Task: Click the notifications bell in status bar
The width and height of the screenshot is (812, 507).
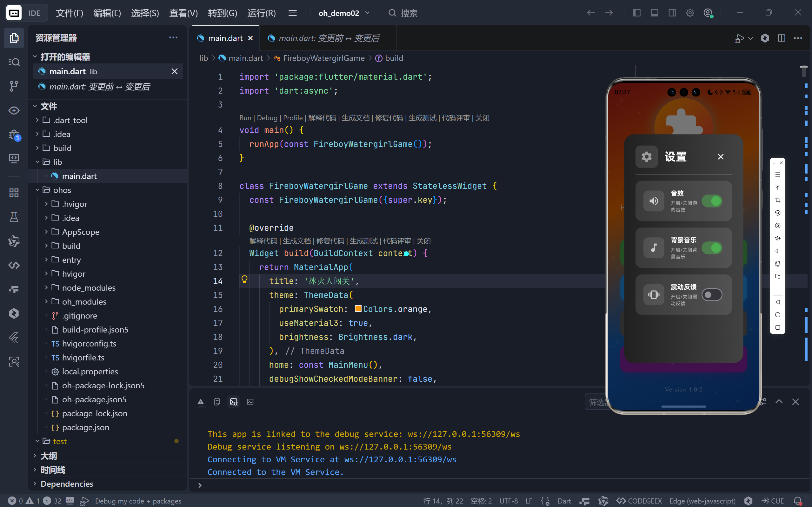Action: pyautogui.click(x=798, y=501)
